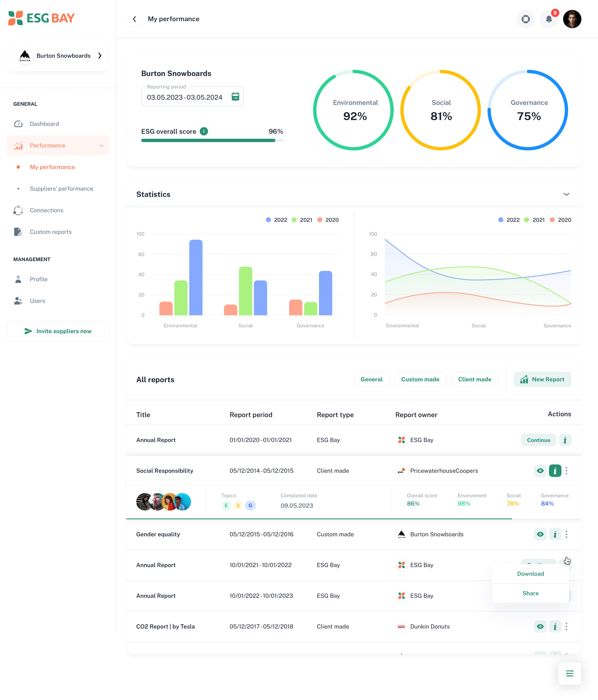The image size is (598, 700).
Task: Click the info icon on CO2 Report row
Action: coord(555,626)
